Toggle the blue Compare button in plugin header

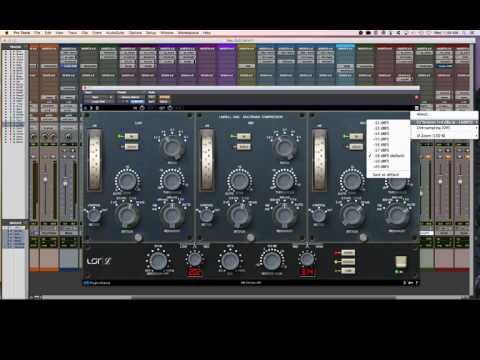[137, 102]
